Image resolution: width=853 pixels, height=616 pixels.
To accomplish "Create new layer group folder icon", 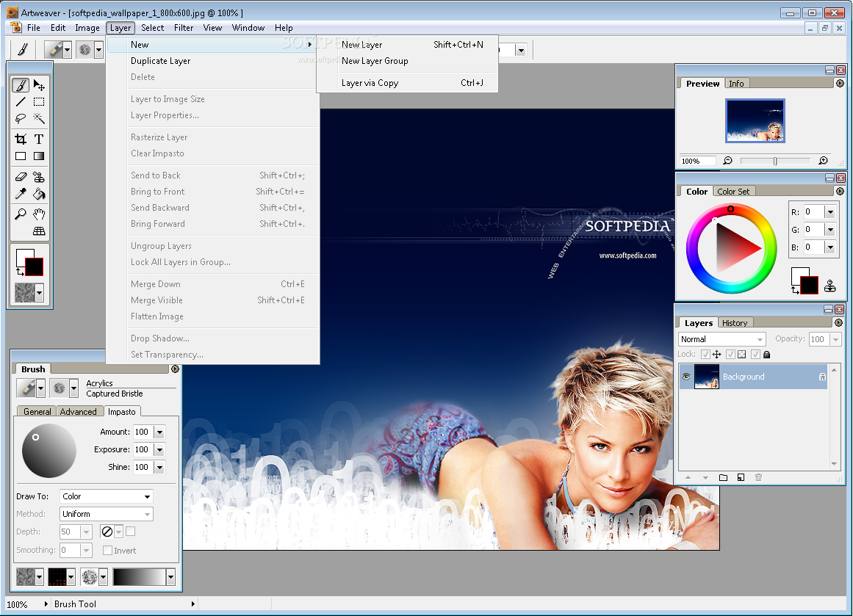I will [x=723, y=477].
